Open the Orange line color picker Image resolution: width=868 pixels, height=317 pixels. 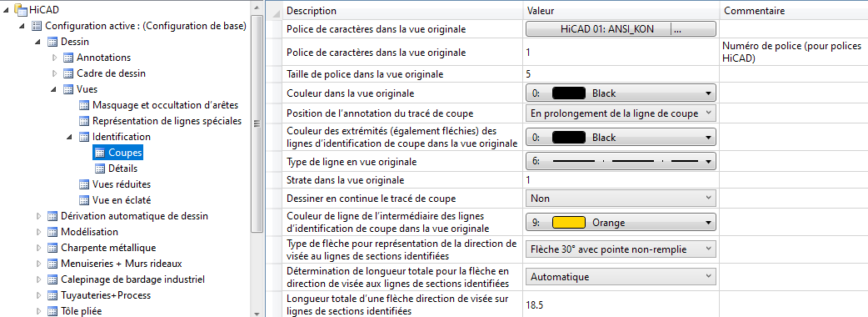(x=621, y=223)
